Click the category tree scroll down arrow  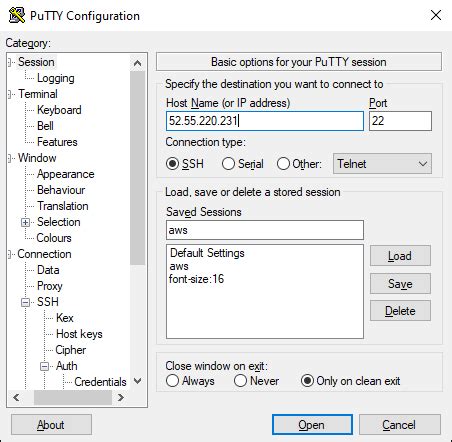pos(137,381)
